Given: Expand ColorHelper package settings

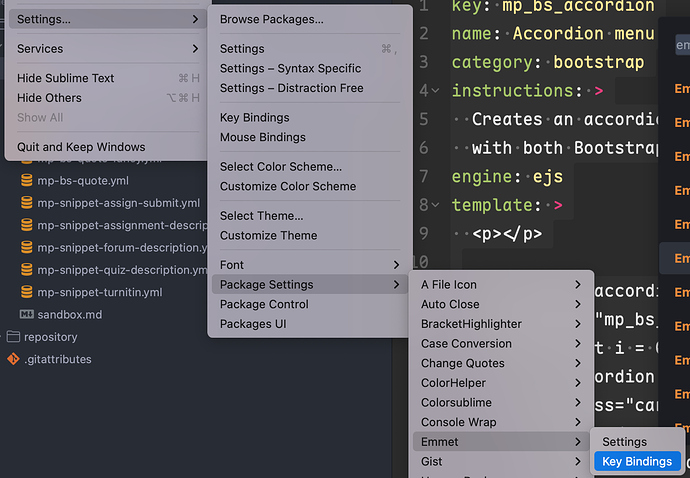Looking at the screenshot, I should point(501,383).
